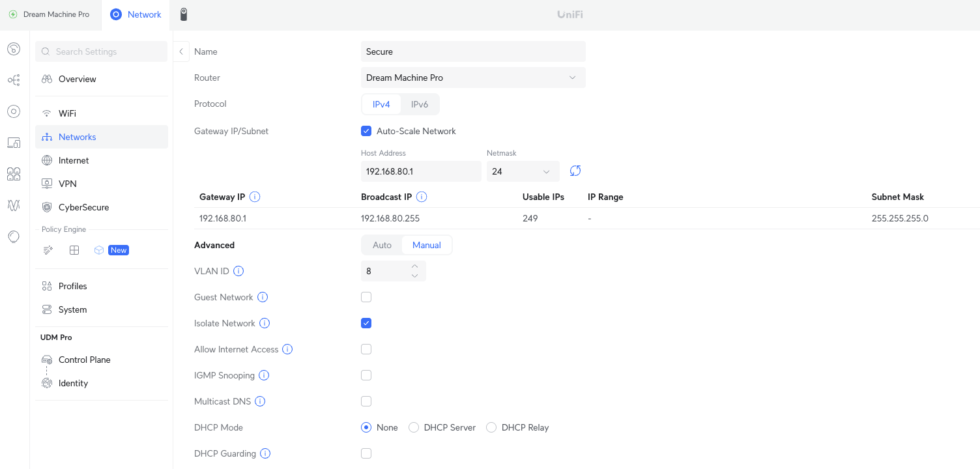Enable the Guest Network checkbox
This screenshot has width=980, height=469.
366,297
